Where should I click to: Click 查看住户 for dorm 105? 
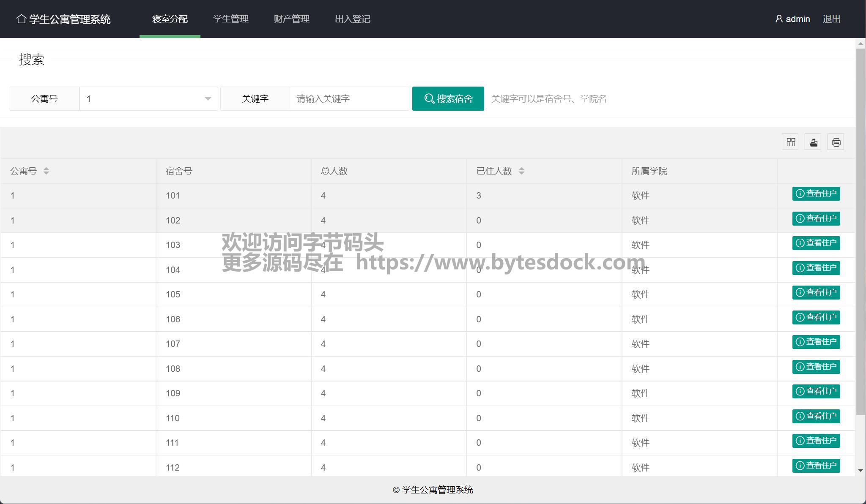(x=816, y=292)
